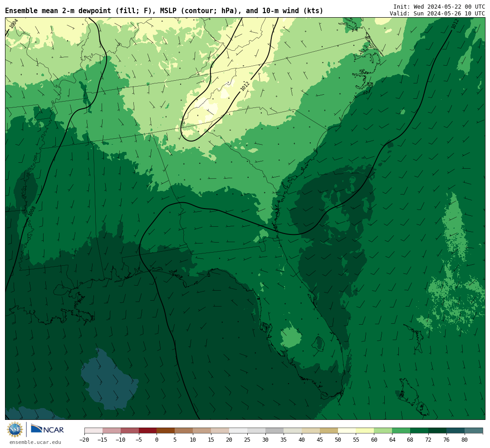Click the 1012 contour label over the Atlantic
This screenshot has width=490, height=448.
point(455,24)
